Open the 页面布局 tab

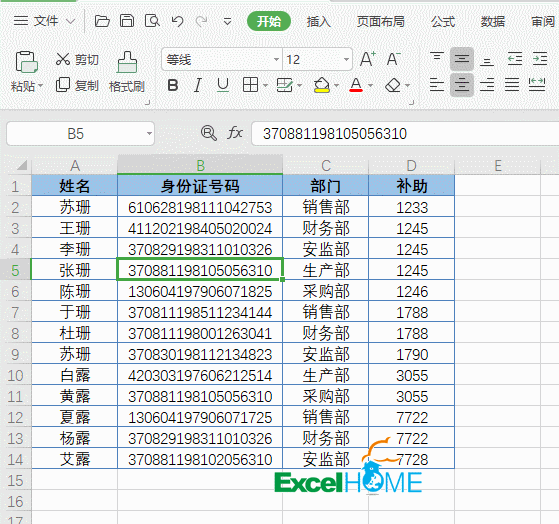(380, 22)
